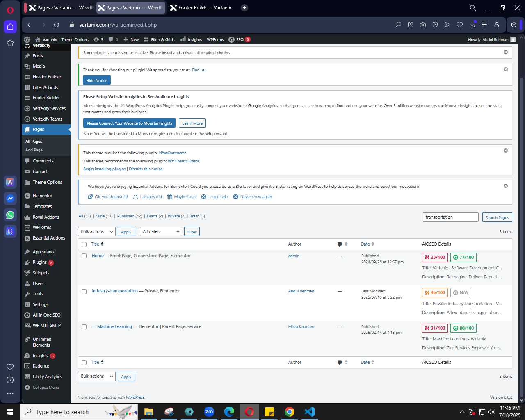Click the WordPress logo in admin bar
Viewport: 525px width, 420px height.
click(27, 39)
